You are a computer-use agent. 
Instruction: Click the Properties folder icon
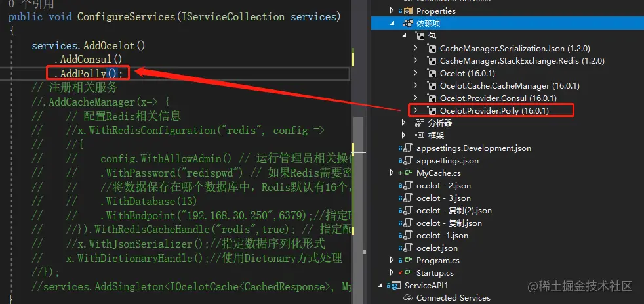(409, 11)
